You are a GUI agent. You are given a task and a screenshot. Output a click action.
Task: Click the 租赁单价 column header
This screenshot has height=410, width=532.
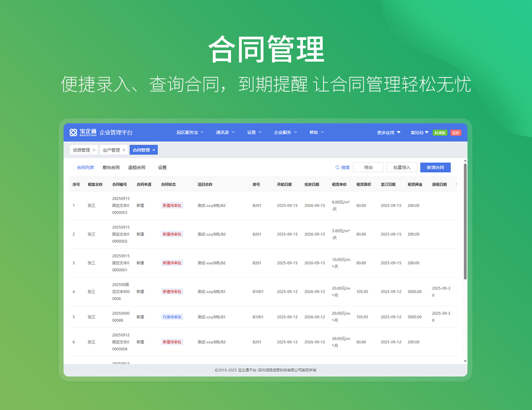click(x=339, y=184)
